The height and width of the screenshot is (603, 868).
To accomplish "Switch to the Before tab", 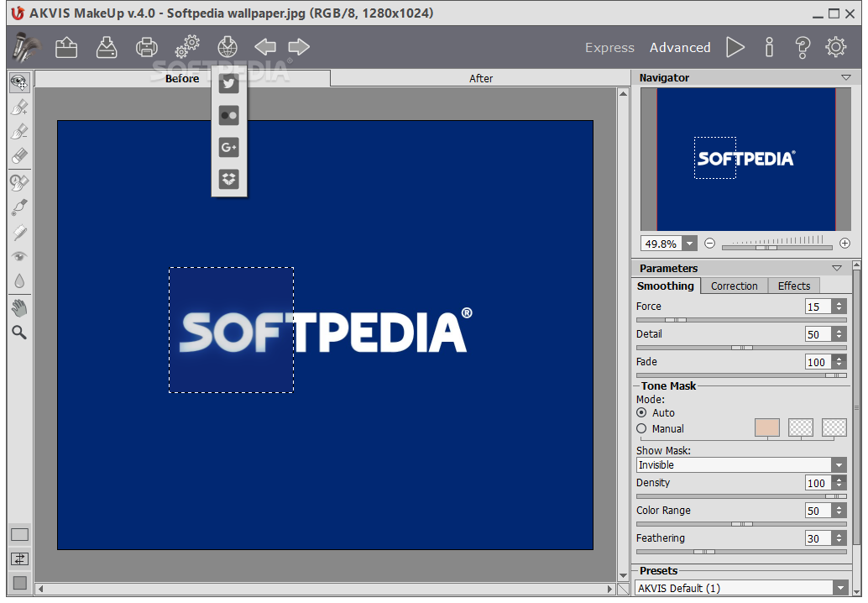I will coord(182,79).
